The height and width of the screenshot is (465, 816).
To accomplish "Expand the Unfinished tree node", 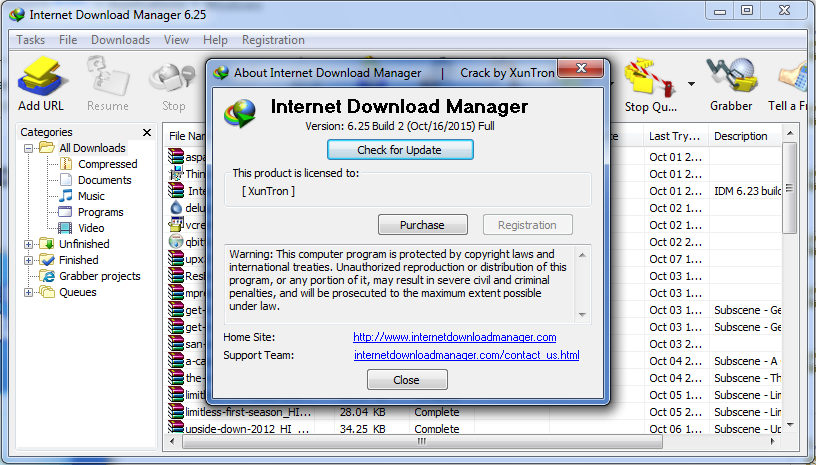I will (x=29, y=244).
